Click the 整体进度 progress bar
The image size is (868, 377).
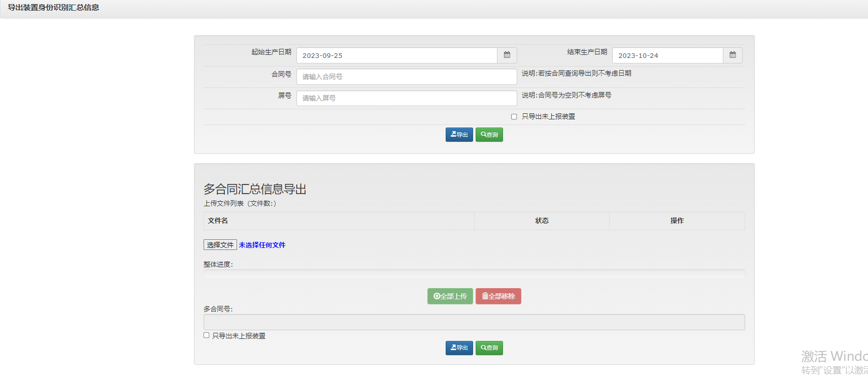[474, 274]
